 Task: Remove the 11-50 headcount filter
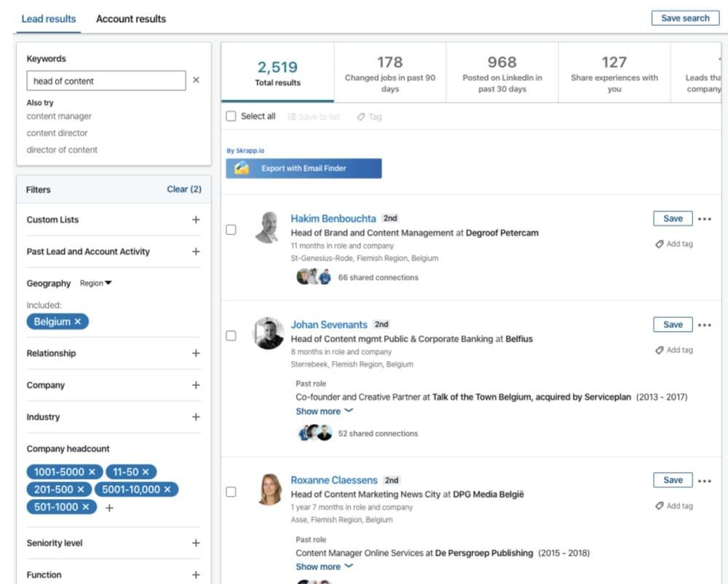pyautogui.click(x=146, y=472)
